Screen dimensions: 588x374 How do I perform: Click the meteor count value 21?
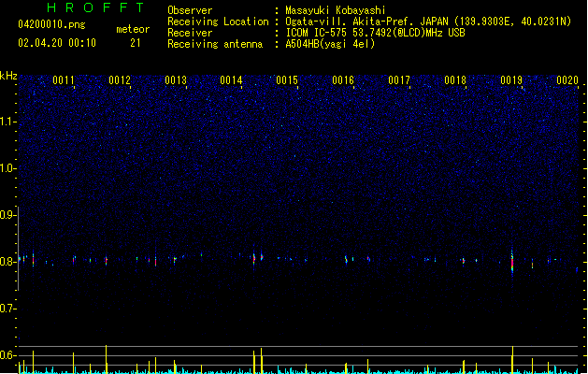point(136,43)
